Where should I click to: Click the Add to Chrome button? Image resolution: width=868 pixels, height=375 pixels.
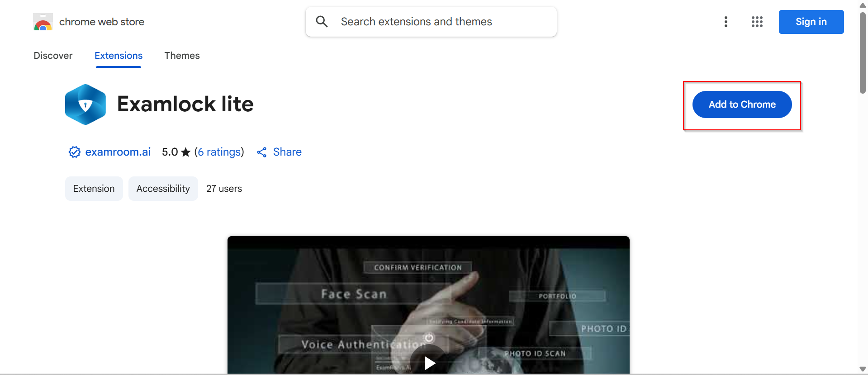[x=742, y=104]
